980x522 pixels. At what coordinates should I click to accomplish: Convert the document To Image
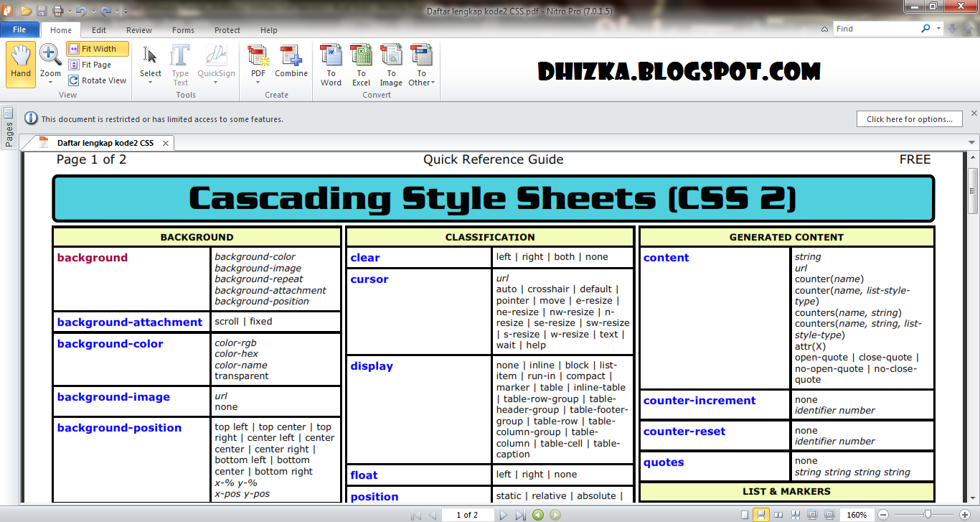391,65
